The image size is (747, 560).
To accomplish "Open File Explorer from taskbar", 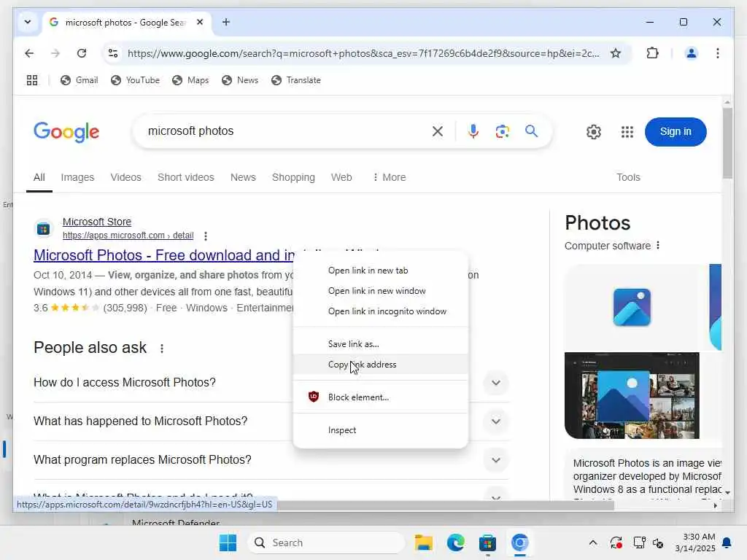I will click(424, 542).
